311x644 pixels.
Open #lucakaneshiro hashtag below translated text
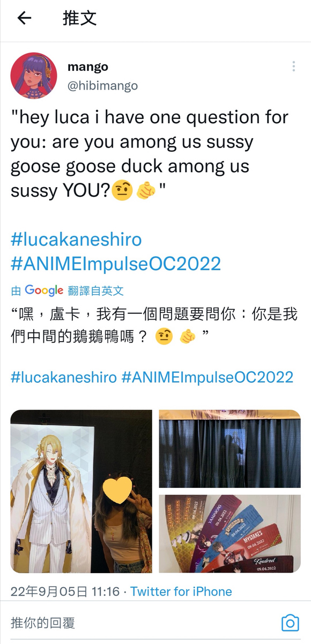[x=64, y=377]
